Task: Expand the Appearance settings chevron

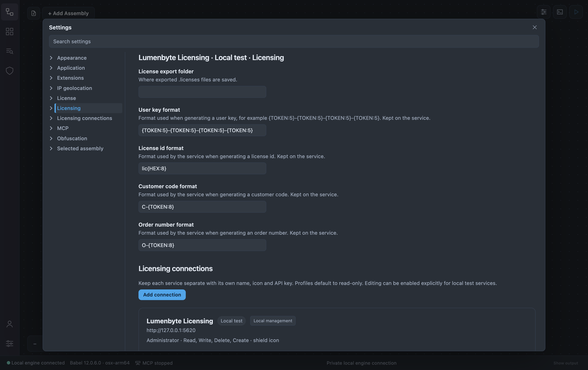Action: coord(51,58)
